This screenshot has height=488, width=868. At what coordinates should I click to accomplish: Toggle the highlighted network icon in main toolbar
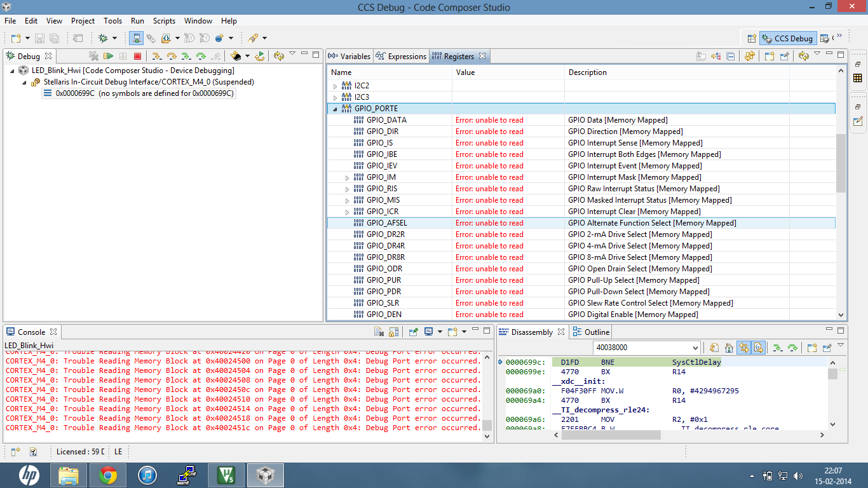click(x=136, y=38)
